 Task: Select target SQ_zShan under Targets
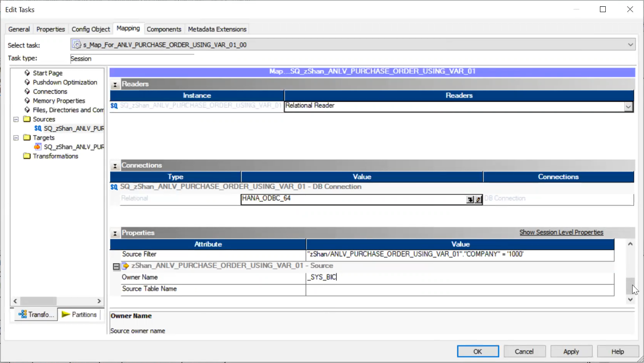74,147
